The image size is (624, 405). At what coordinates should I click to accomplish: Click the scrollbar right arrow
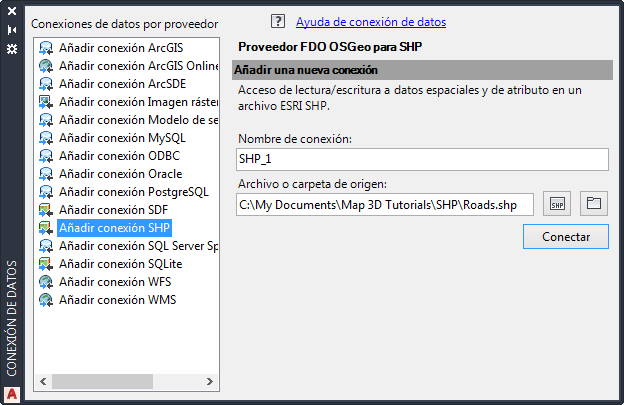(x=213, y=381)
